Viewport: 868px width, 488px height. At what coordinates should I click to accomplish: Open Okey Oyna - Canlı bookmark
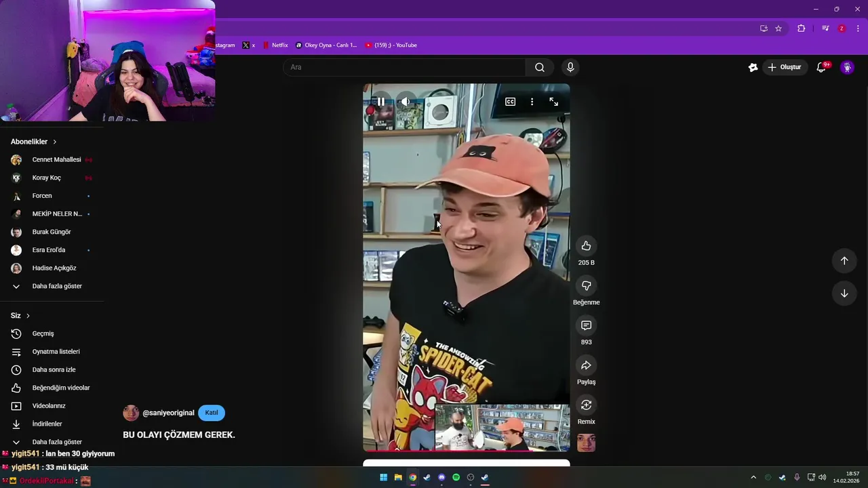point(326,45)
